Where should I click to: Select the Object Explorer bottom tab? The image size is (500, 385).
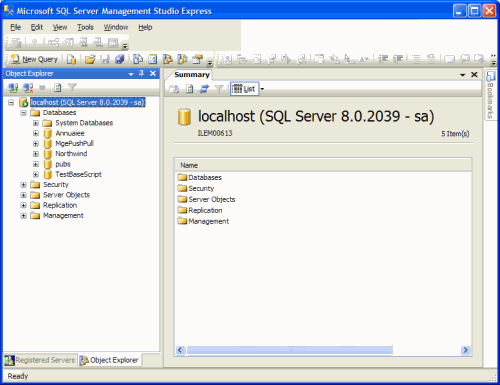tap(109, 360)
